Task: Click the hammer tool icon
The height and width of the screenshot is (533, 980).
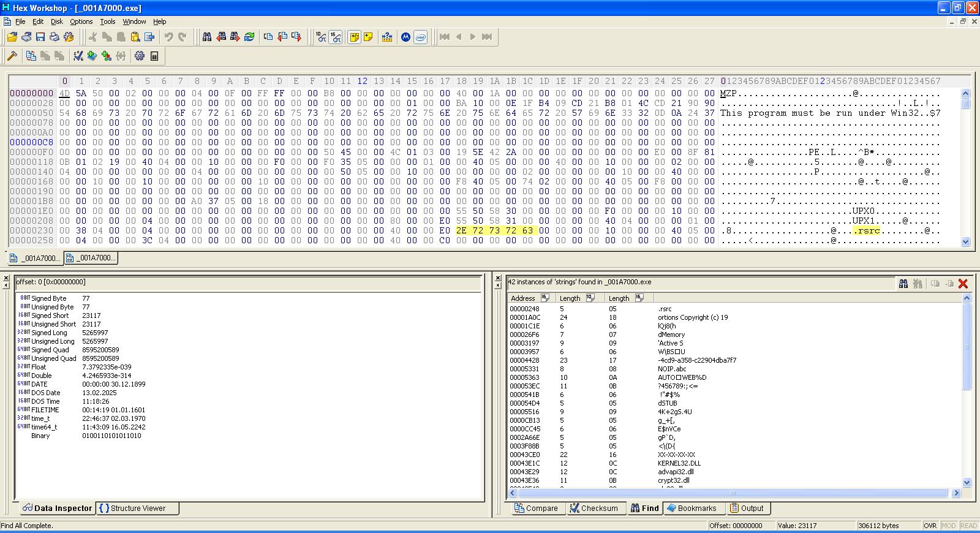Action: pyautogui.click(x=12, y=56)
